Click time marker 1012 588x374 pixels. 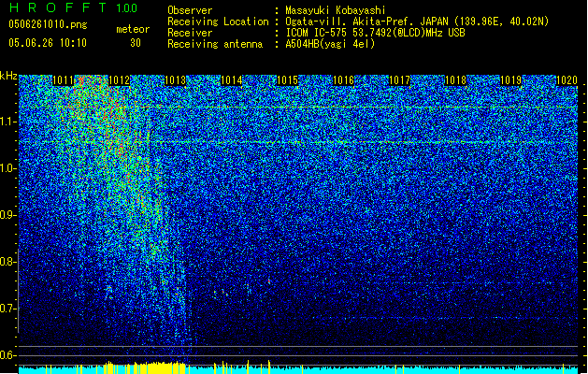point(120,80)
